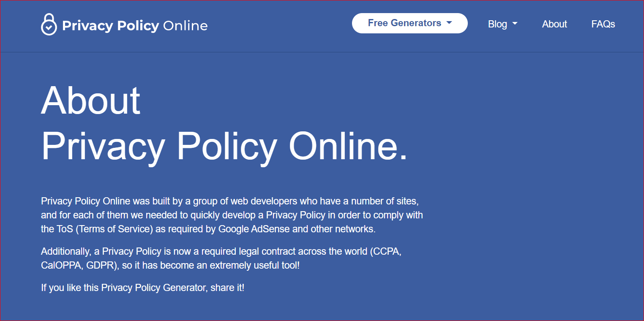Open the Free Generators dropdown button

(409, 23)
